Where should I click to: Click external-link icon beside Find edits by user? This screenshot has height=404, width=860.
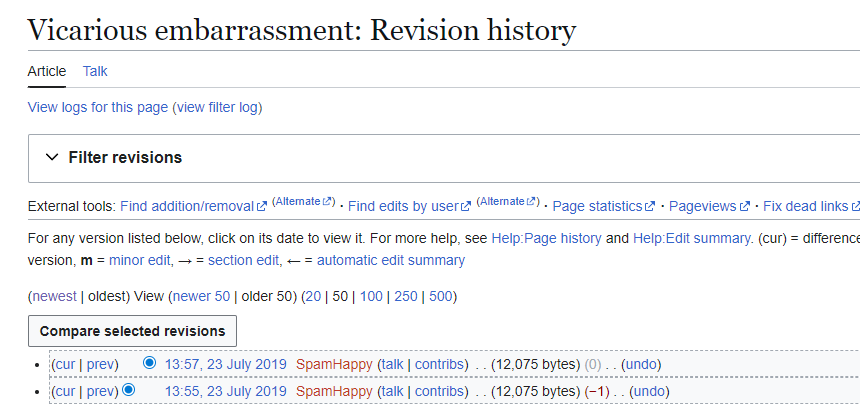[466, 207]
